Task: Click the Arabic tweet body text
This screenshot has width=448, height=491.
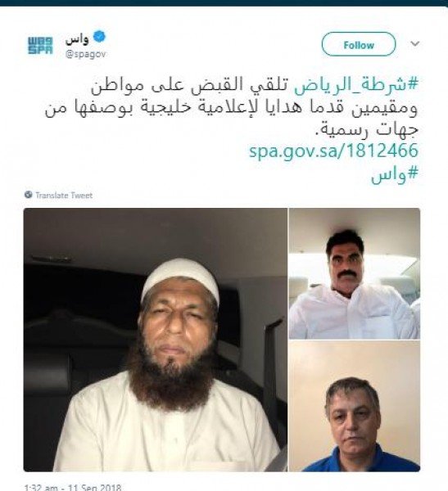Action: 231,107
